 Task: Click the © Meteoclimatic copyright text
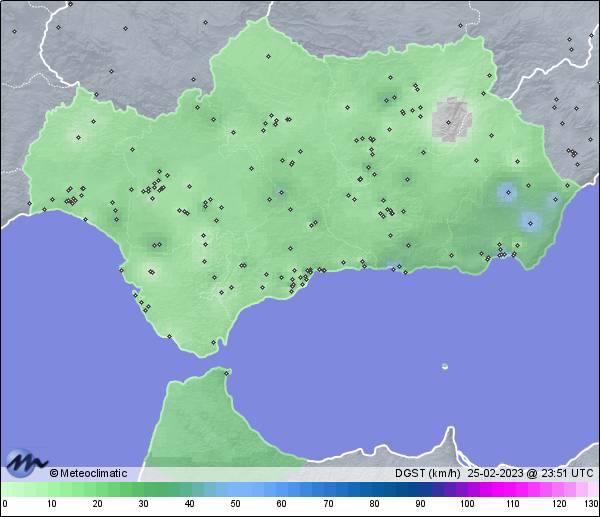(x=88, y=474)
